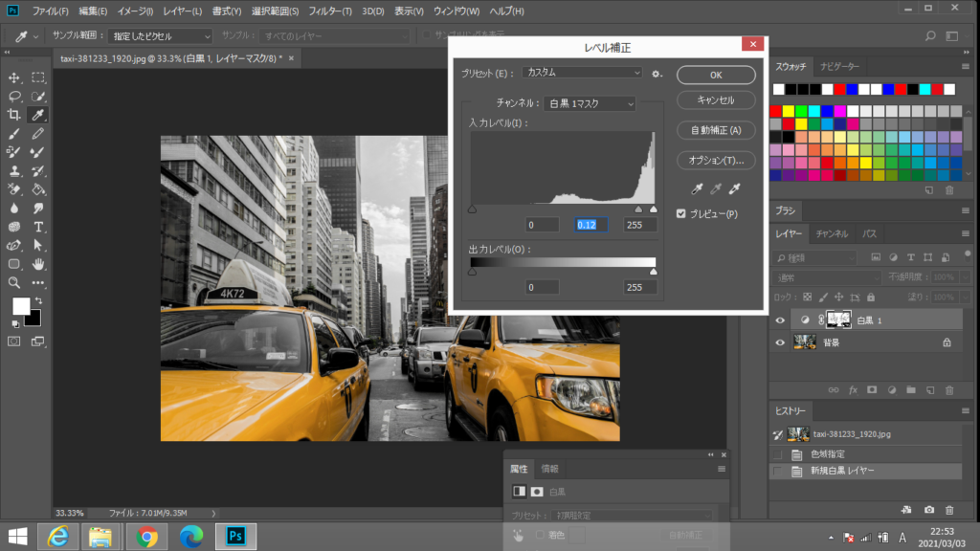The width and height of the screenshot is (980, 551).
Task: Open the layer blend mode dropdown 通常
Action: (826, 277)
